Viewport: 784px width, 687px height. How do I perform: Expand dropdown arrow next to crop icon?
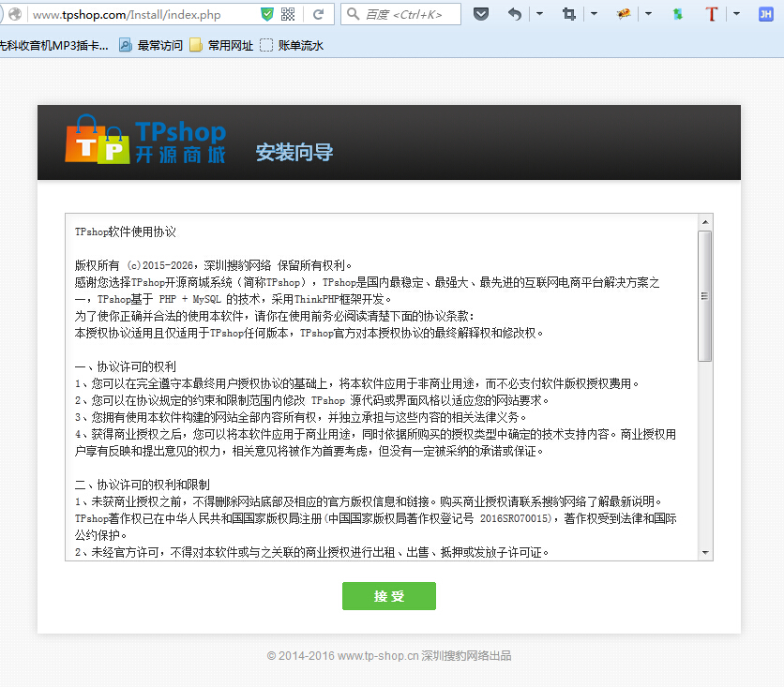pos(595,14)
